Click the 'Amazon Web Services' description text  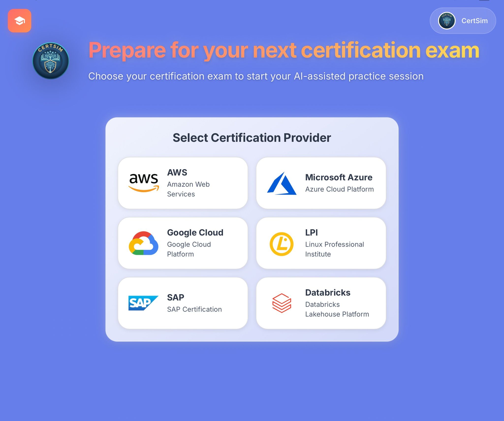click(x=188, y=189)
